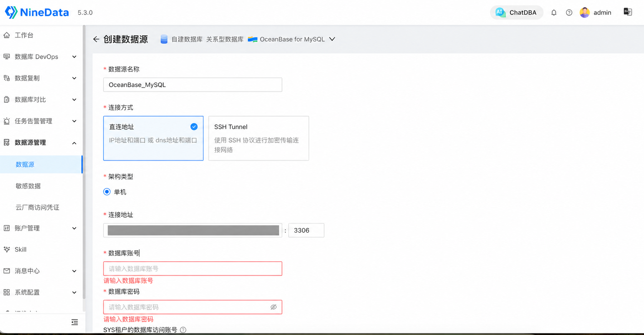
Task: Click the 消息中心 envelope icon
Action: pyautogui.click(x=7, y=271)
